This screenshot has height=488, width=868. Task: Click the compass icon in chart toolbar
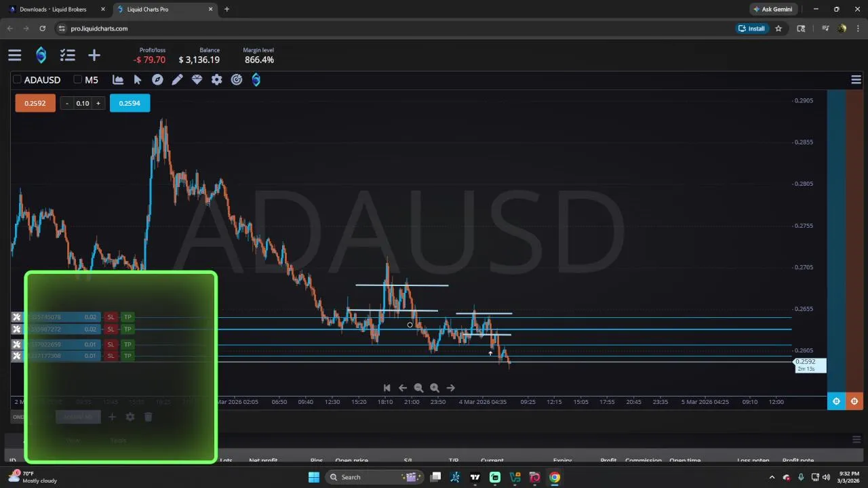[157, 80]
